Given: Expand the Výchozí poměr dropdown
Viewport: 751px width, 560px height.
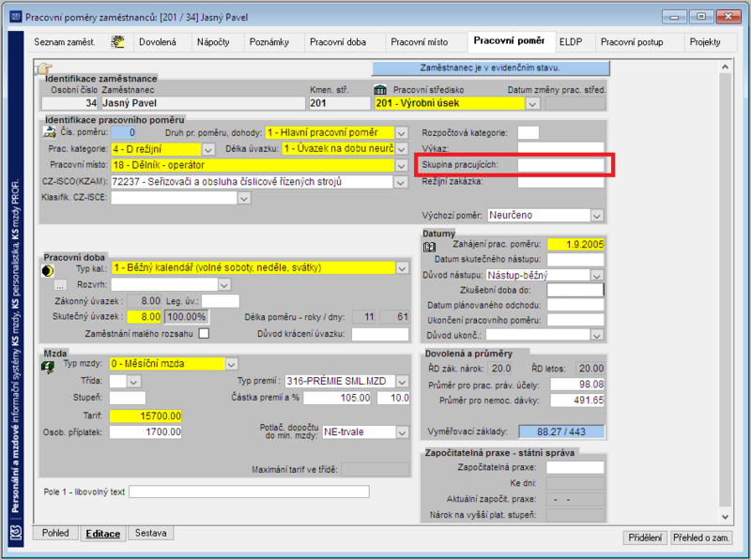Looking at the screenshot, I should click(597, 216).
